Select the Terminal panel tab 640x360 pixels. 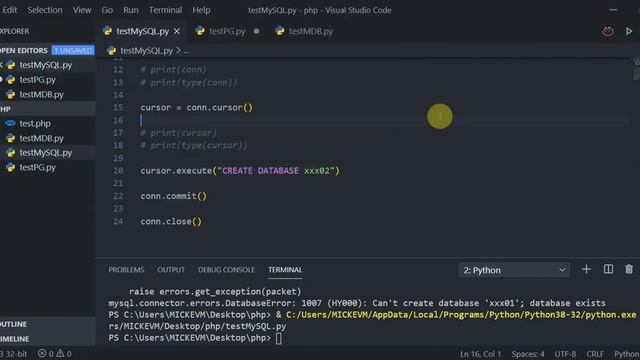(285, 270)
